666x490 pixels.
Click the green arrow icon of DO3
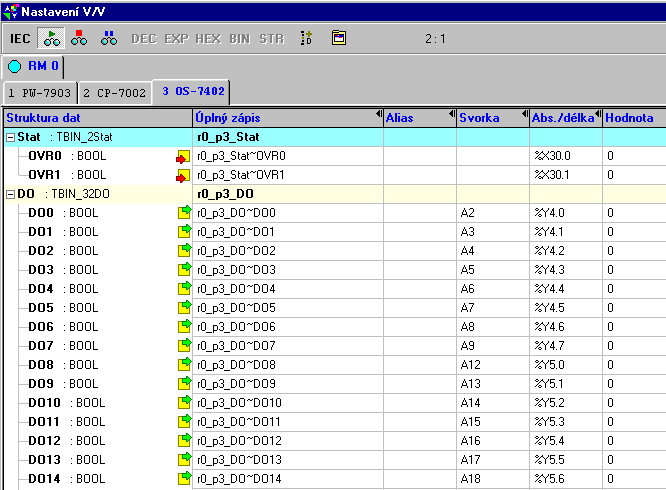(184, 269)
